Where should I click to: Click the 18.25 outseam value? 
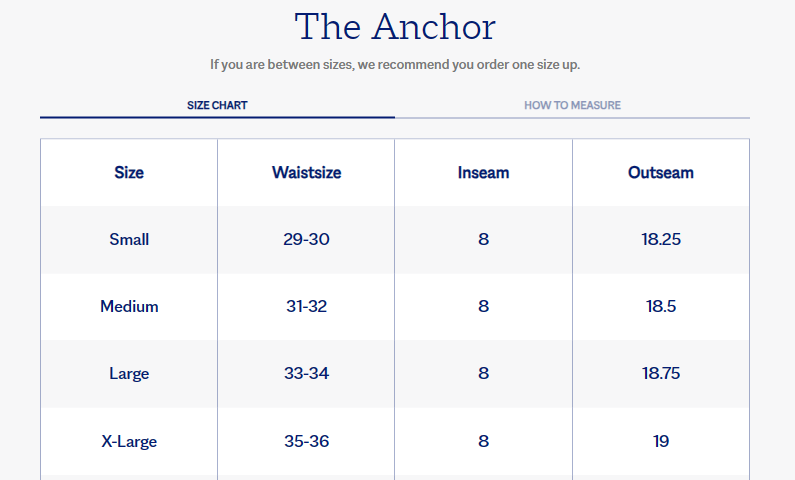click(x=660, y=239)
